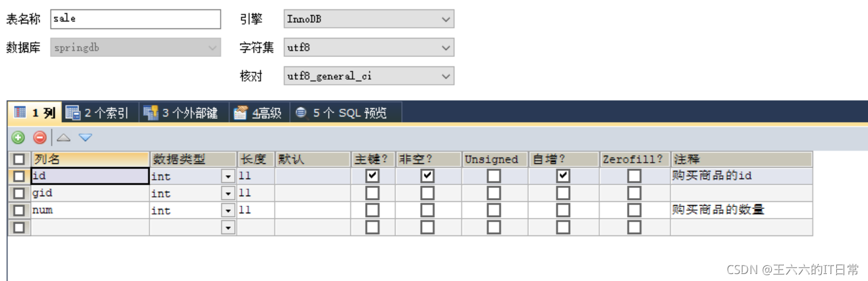The image size is (868, 281).
Task: Open the 核对 utf8_general_ci dropdown
Action: pos(369,76)
